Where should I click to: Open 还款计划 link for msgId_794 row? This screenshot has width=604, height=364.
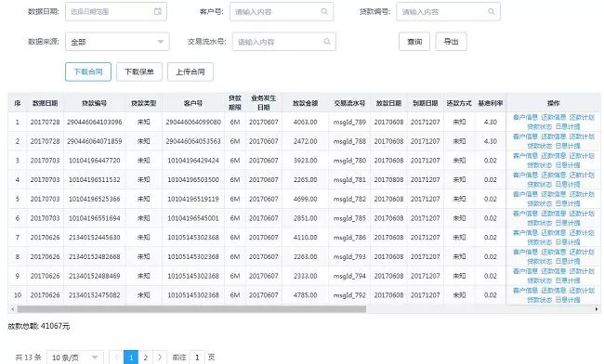(582, 271)
